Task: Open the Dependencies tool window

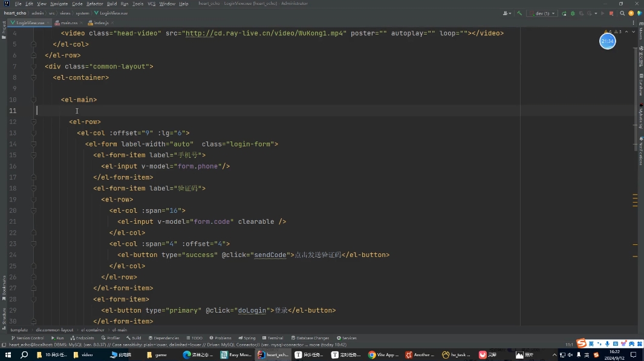Action: pyautogui.click(x=163, y=338)
